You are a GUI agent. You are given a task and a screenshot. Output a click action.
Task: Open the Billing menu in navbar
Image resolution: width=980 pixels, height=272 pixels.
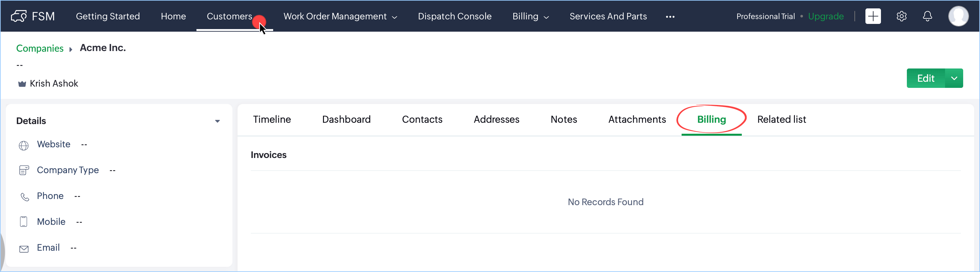click(530, 16)
